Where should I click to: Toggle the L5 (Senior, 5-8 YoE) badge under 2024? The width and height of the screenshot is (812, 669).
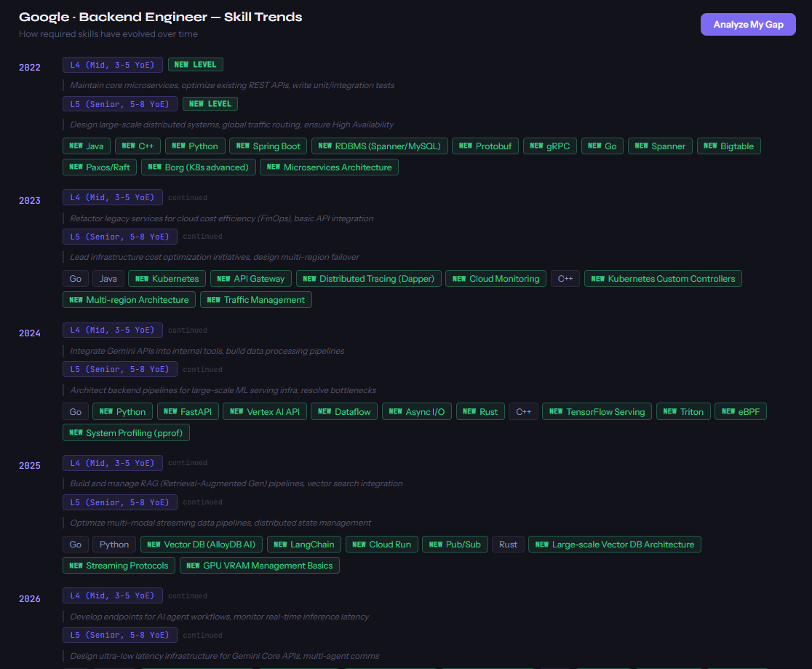[119, 369]
